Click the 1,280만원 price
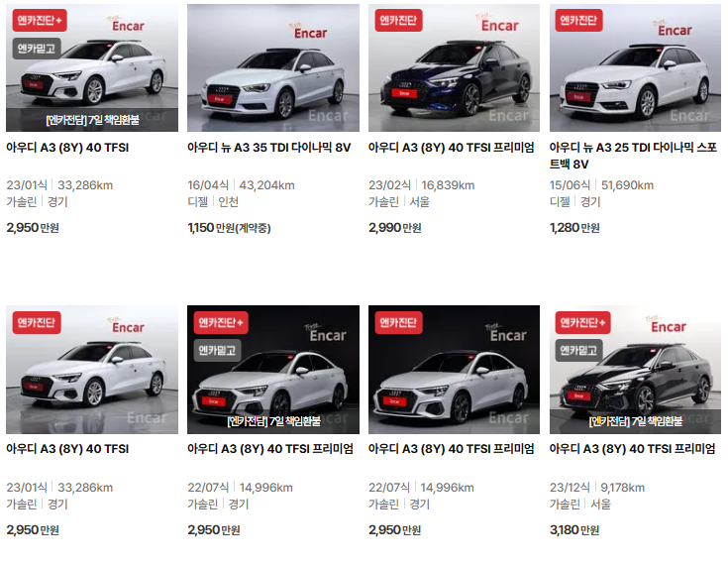The image size is (728, 564). (574, 228)
